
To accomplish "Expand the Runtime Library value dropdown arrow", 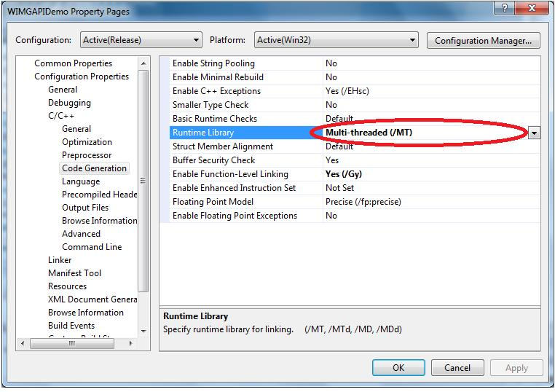I will (x=534, y=133).
